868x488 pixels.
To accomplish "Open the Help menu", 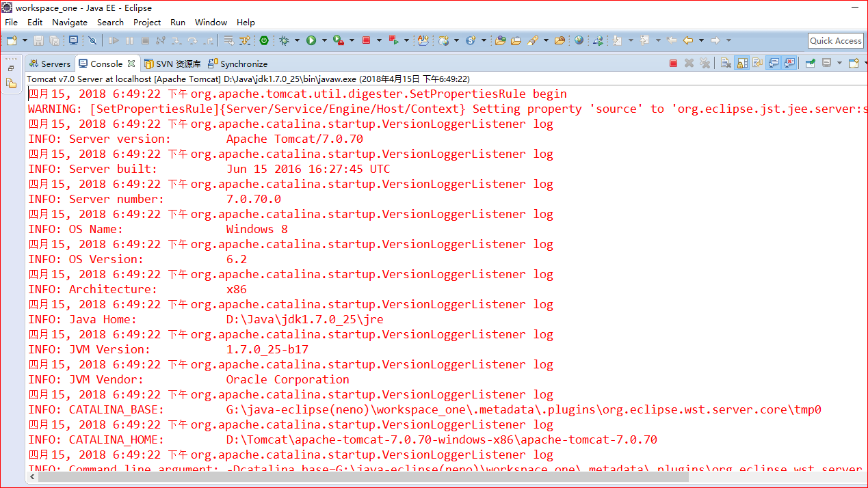I will click(246, 22).
